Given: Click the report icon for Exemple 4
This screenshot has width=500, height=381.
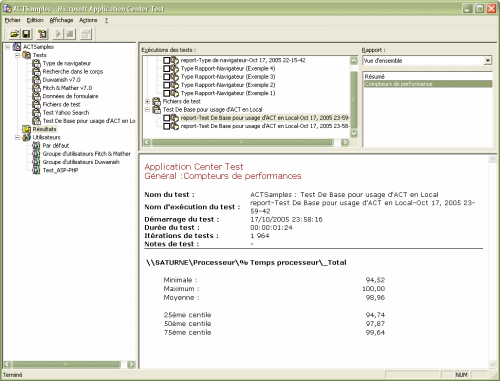Looking at the screenshot, I should coord(175,68).
